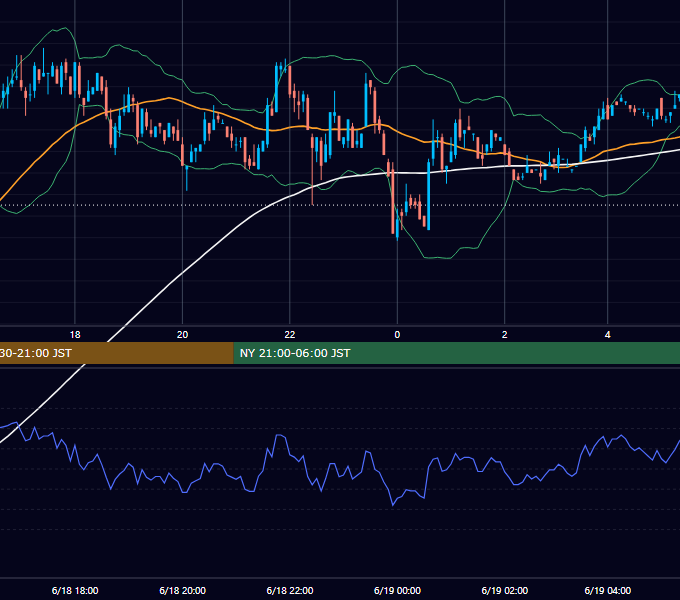Click the 4 hour axis label
The height and width of the screenshot is (600, 680).
[x=608, y=335]
